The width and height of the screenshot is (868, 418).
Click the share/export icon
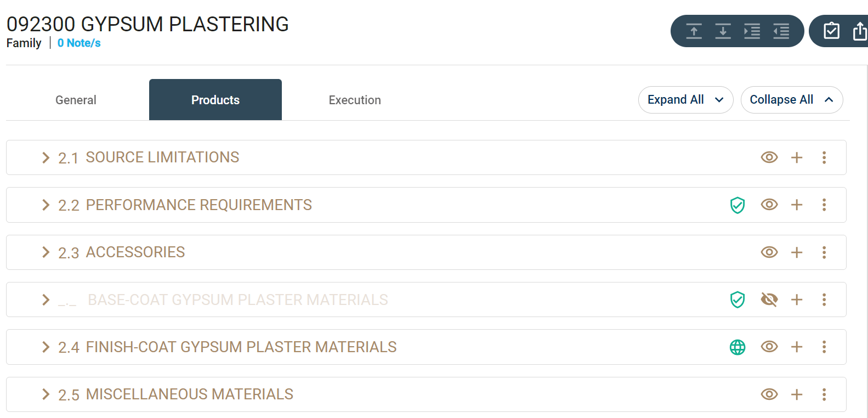[860, 31]
